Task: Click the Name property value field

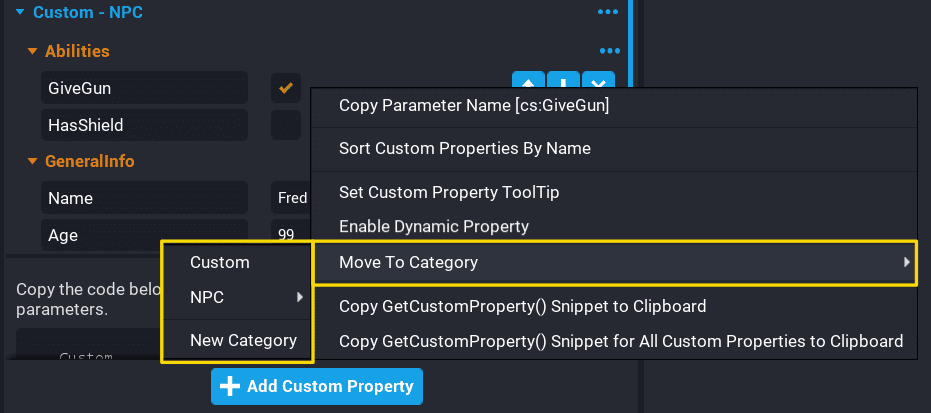Action: [290, 198]
